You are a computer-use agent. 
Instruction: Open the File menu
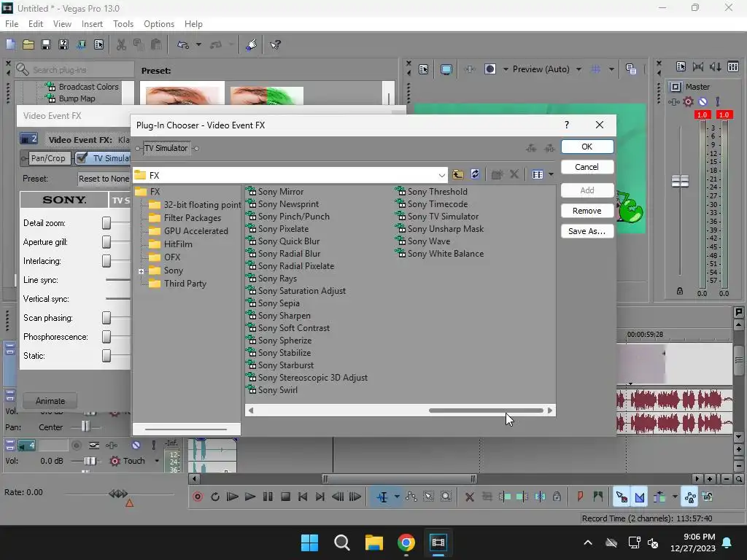pos(12,24)
